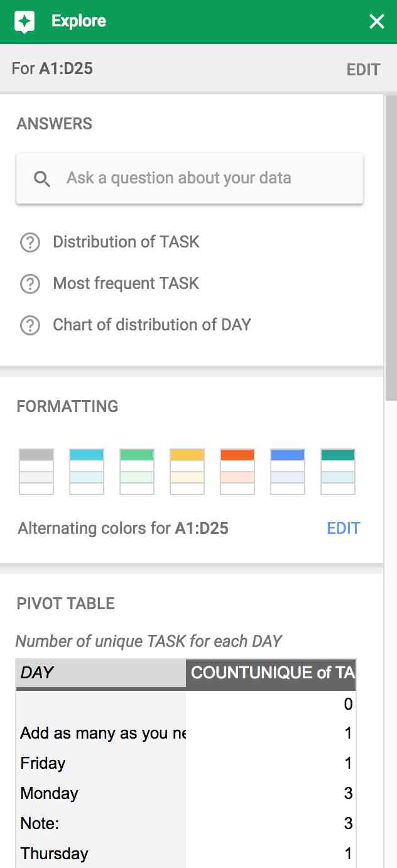Open the Most frequent TASK suggestion
397x868 pixels.
124,283
